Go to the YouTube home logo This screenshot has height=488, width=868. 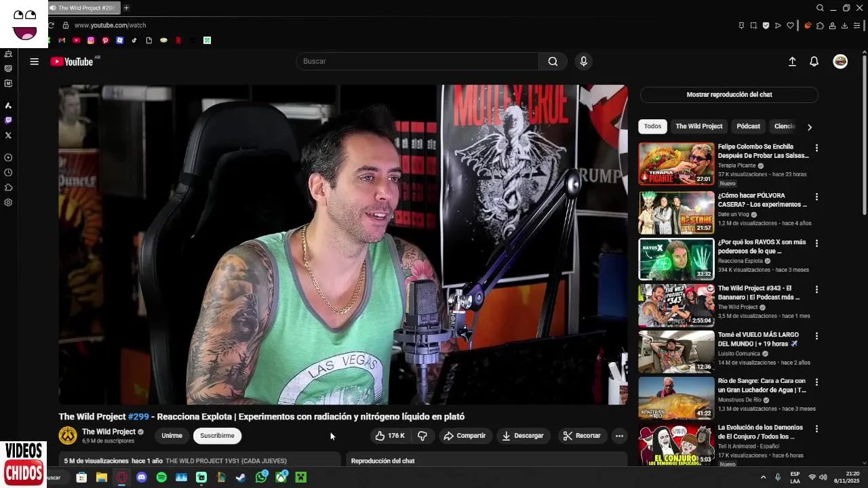click(72, 62)
